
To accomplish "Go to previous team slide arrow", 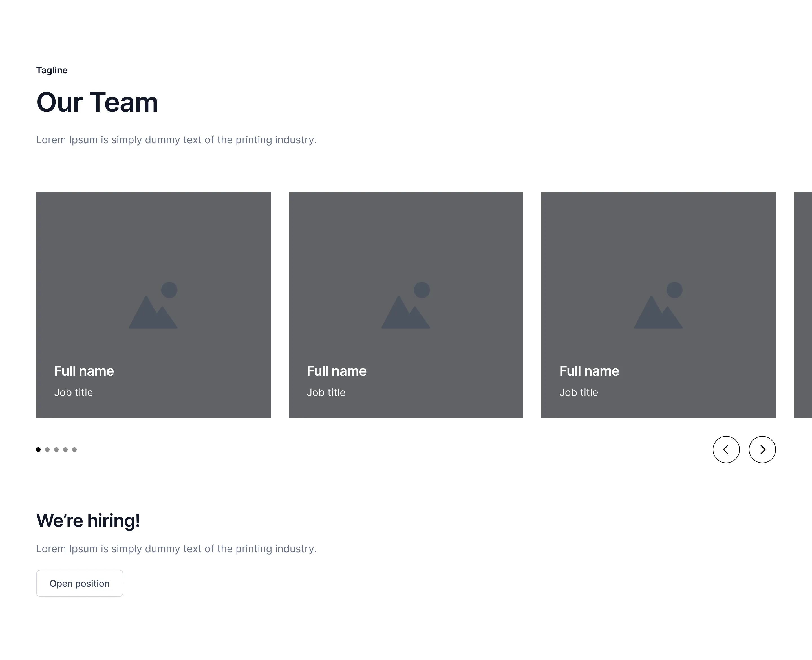I will coord(726,449).
